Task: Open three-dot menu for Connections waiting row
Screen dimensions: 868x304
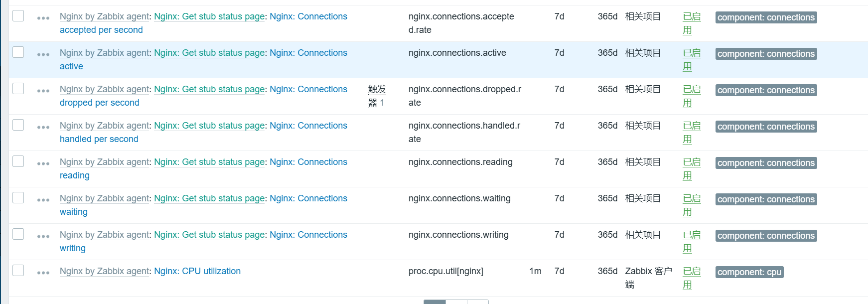Action: tap(43, 200)
